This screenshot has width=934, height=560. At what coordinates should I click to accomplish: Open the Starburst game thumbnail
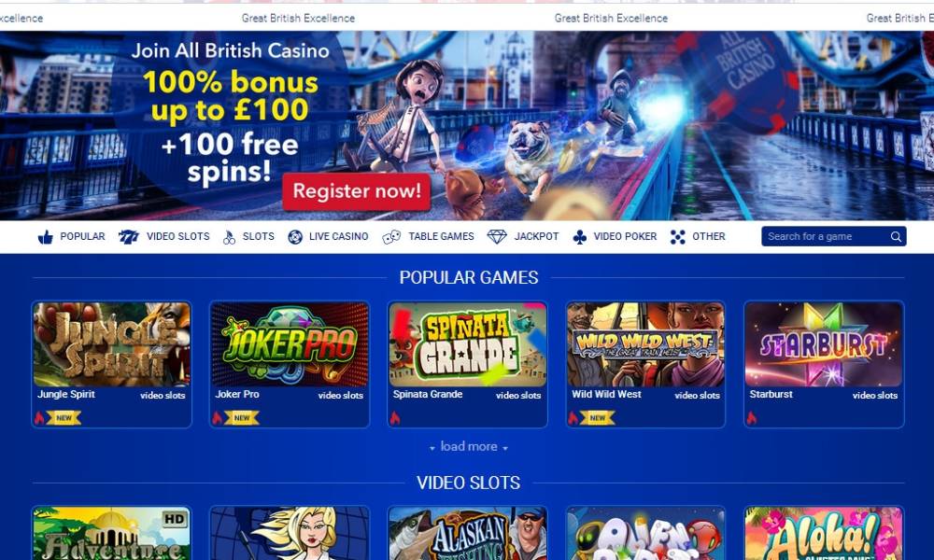824,344
